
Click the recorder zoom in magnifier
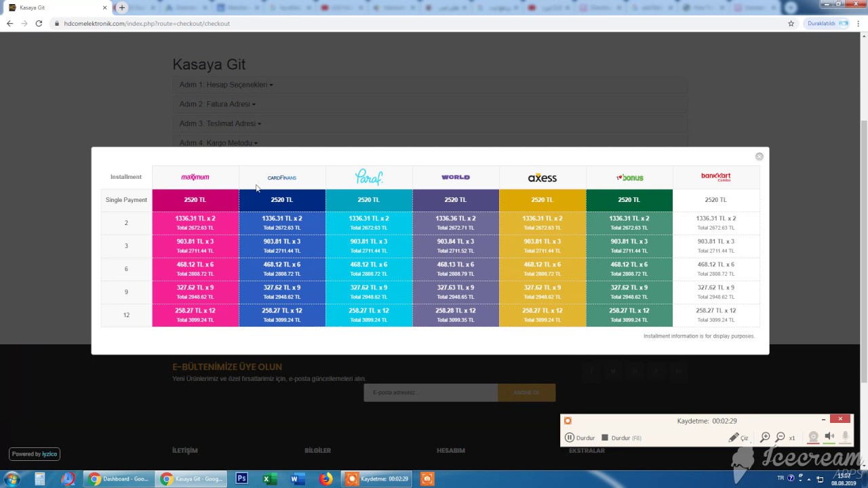[765, 438]
